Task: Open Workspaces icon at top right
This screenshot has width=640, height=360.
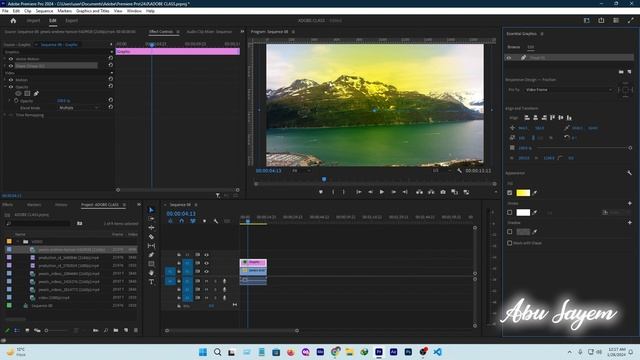Action: (x=587, y=20)
